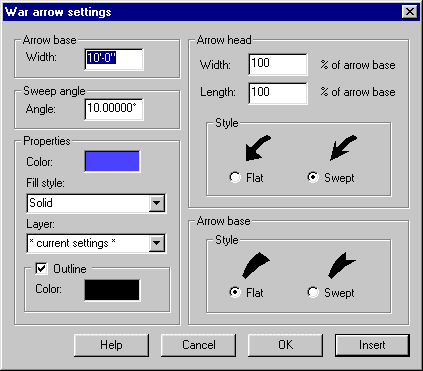This screenshot has height=371, width=423.
Task: Click the 'Sweep angle' group label
Action: (54, 91)
